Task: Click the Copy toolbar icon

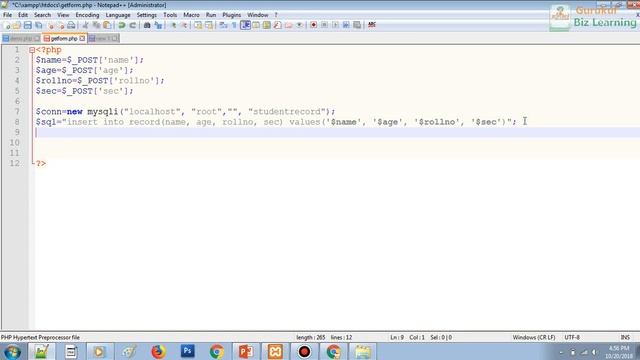Action: (x=96, y=25)
